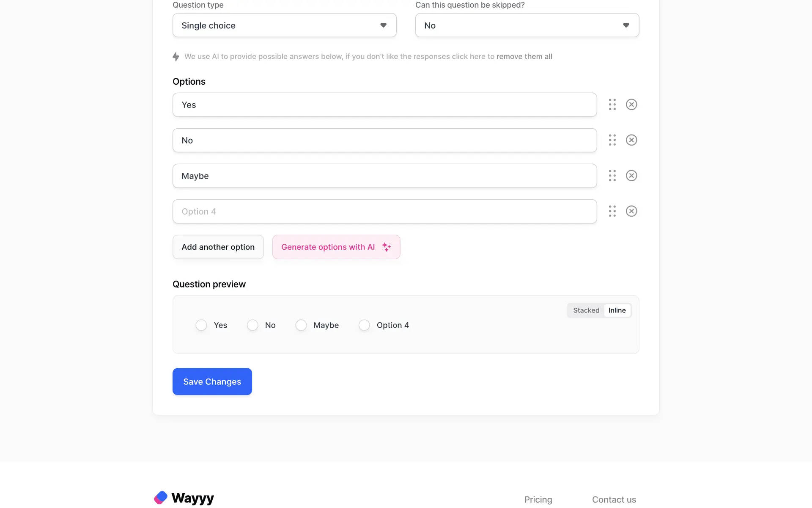Viewport: 812px width, 508px height.
Task: Select the 'Option 4' preview radio button
Action: tap(364, 325)
